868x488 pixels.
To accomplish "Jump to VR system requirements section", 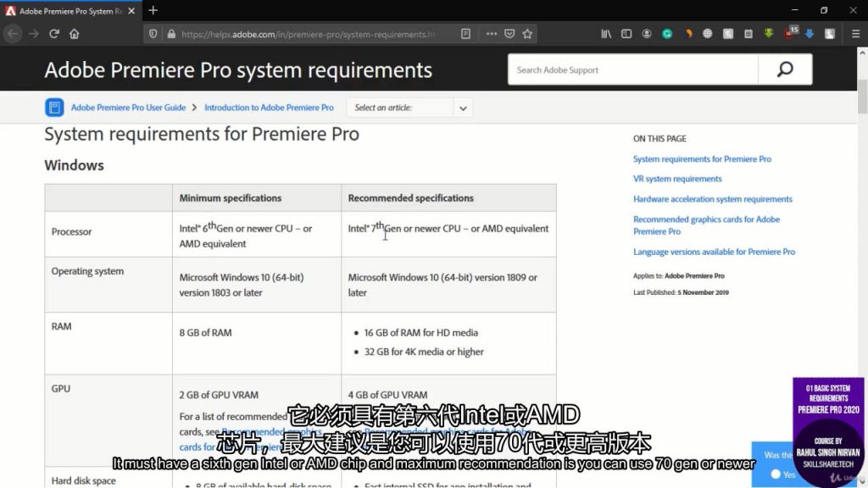I will (677, 179).
